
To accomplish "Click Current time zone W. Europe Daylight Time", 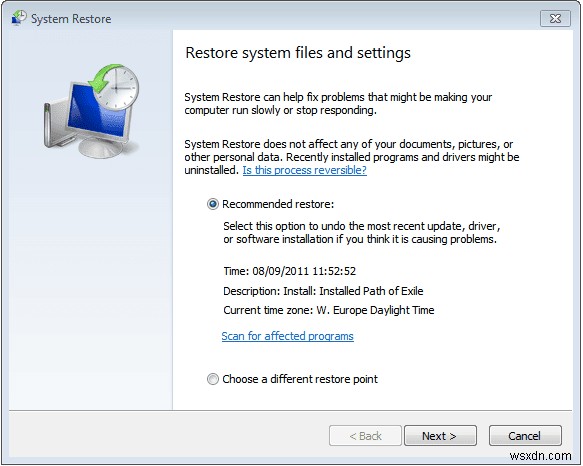I will [329, 310].
